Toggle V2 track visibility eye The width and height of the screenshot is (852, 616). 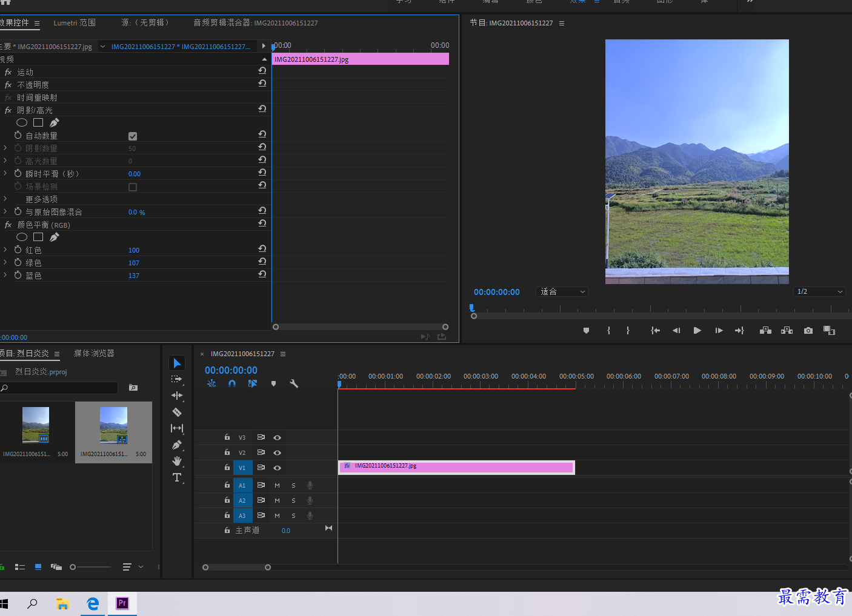[x=277, y=452]
